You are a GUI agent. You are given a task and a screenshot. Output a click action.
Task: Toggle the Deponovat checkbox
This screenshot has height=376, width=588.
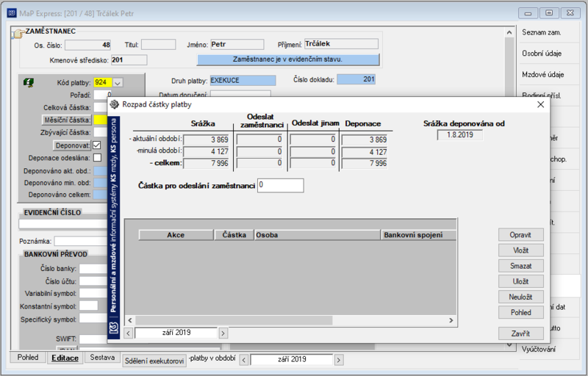pos(97,145)
